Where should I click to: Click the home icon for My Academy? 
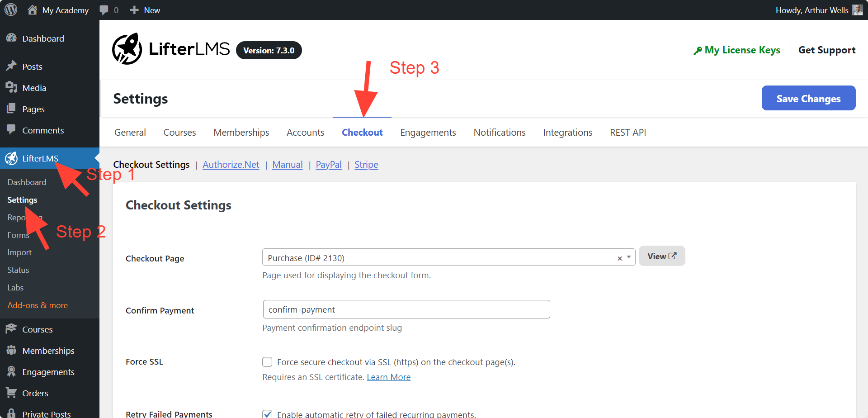click(x=33, y=9)
